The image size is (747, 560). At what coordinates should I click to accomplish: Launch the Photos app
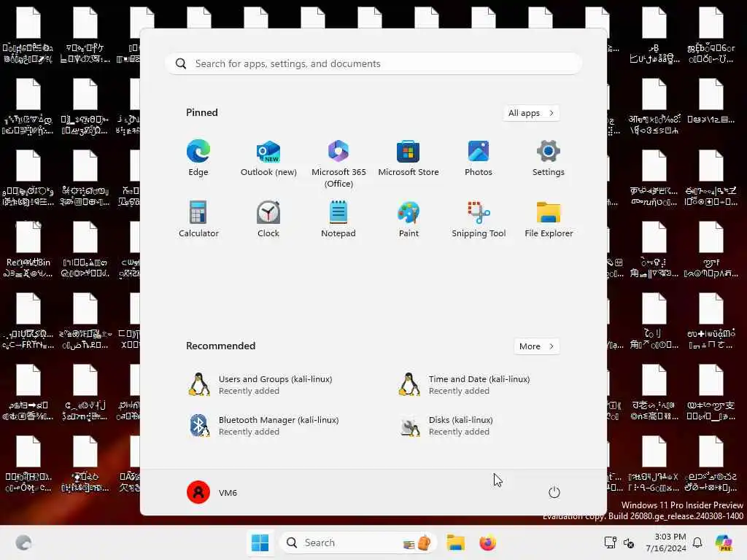coord(479,158)
